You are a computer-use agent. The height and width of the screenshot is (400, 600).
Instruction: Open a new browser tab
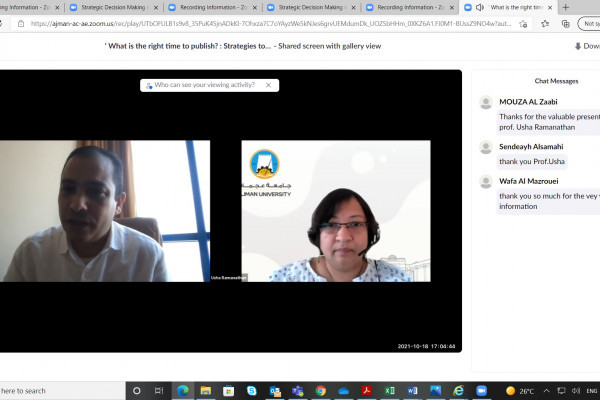pos(566,7)
